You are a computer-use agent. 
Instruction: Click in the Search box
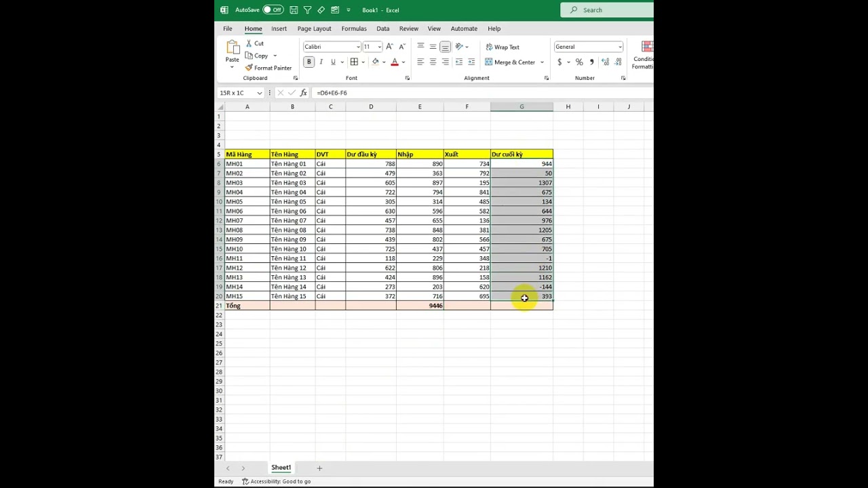pyautogui.click(x=608, y=10)
